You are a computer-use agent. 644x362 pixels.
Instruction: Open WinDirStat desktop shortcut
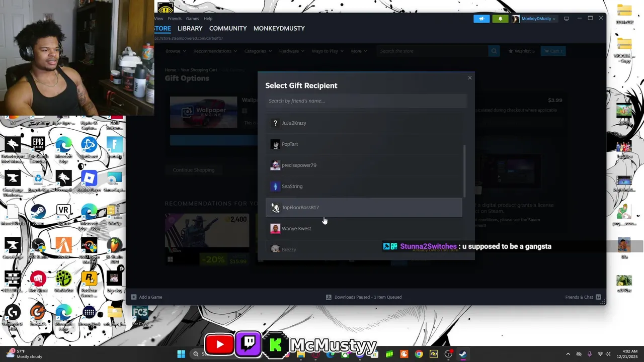pos(63,282)
